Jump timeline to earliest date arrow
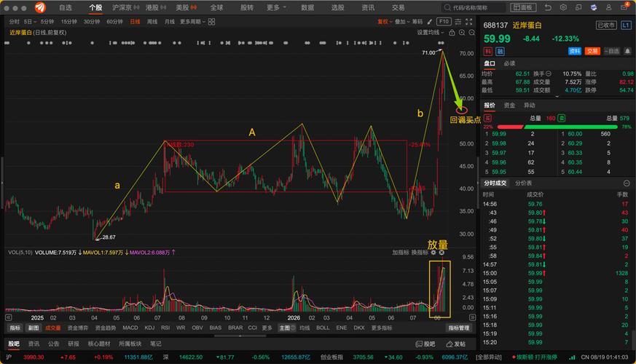 (9, 317)
